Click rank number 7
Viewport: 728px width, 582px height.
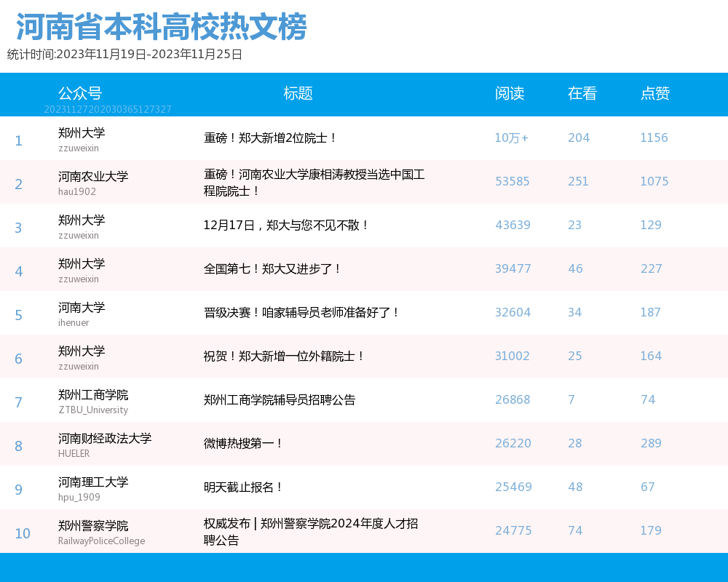(x=18, y=402)
